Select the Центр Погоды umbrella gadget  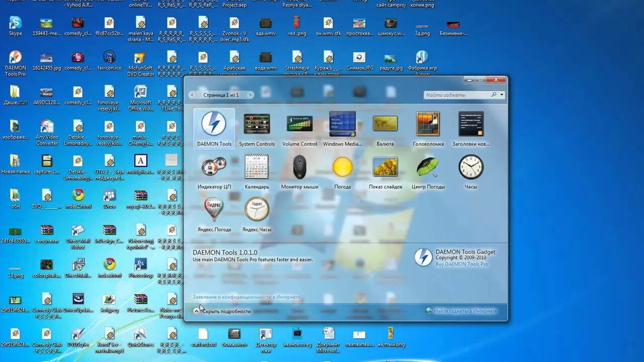(428, 172)
